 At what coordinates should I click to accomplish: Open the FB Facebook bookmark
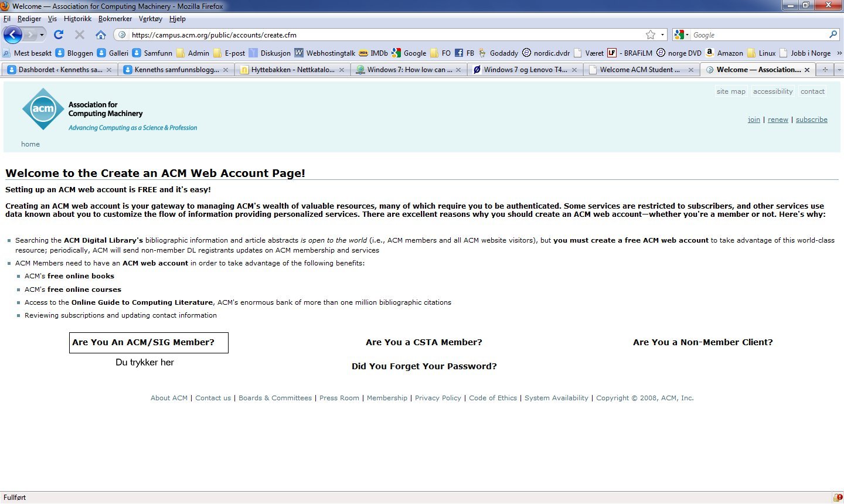464,53
